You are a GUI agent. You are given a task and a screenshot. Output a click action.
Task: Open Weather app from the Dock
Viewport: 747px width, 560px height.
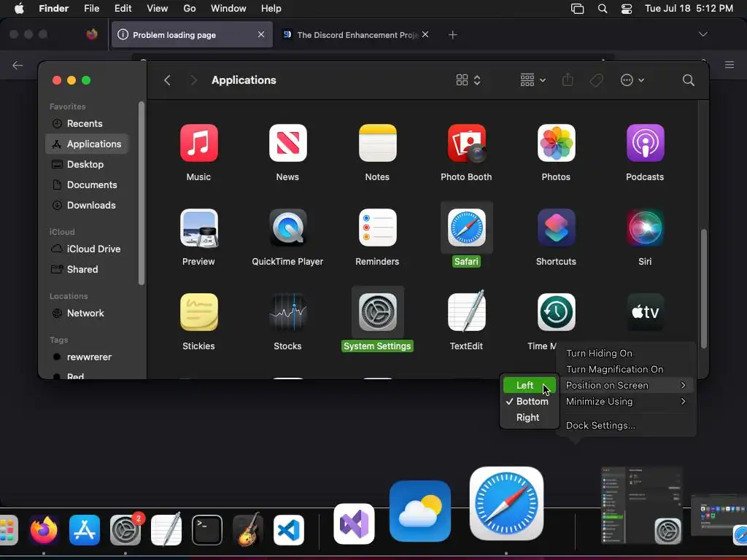[x=419, y=511]
